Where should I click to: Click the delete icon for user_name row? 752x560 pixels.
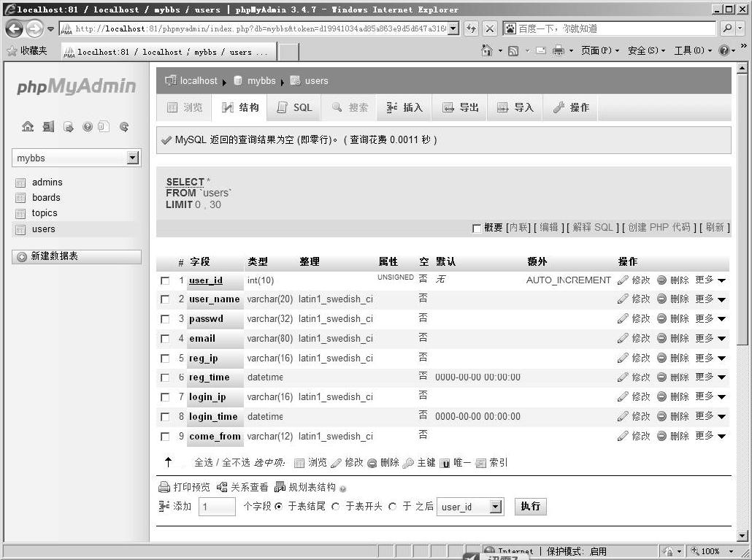662,299
